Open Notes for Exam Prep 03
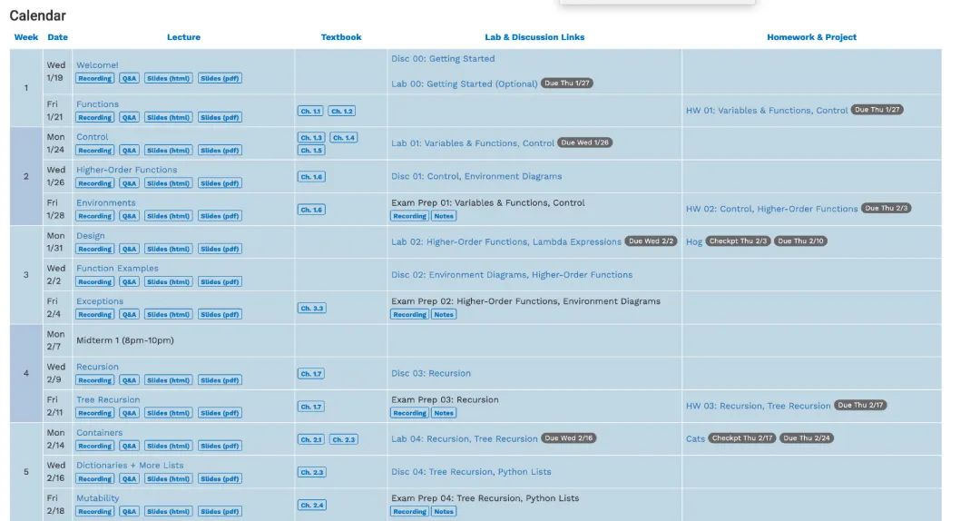Image resolution: width=980 pixels, height=521 pixels. click(x=444, y=413)
